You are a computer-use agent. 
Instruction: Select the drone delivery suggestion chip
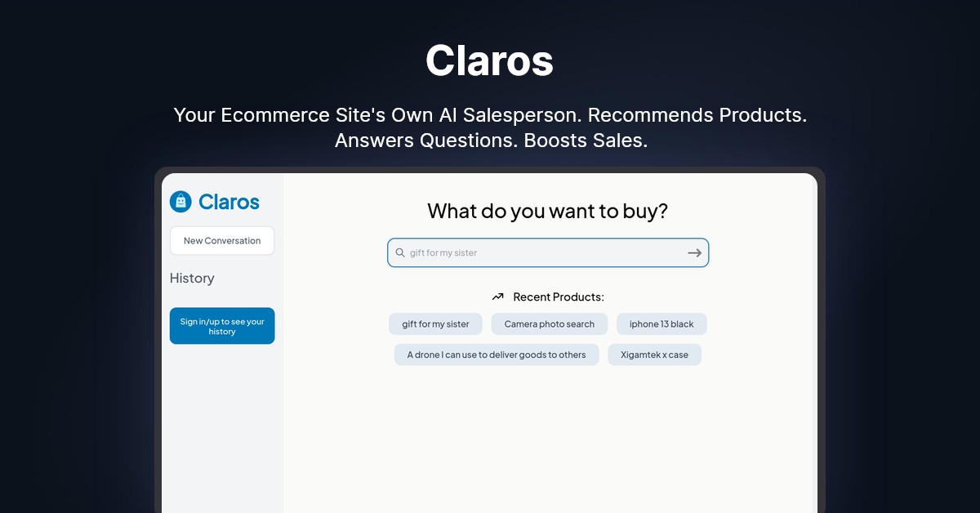click(497, 355)
